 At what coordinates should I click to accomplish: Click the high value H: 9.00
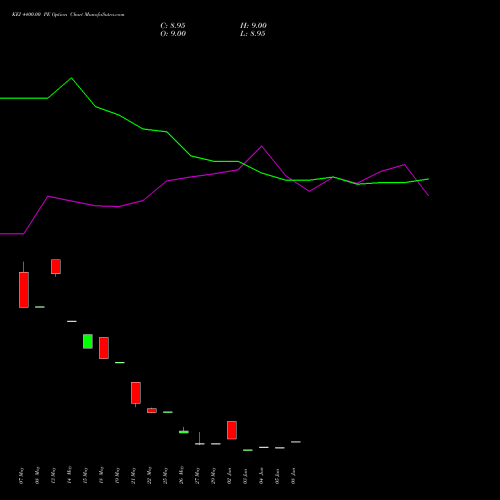[x=253, y=26]
